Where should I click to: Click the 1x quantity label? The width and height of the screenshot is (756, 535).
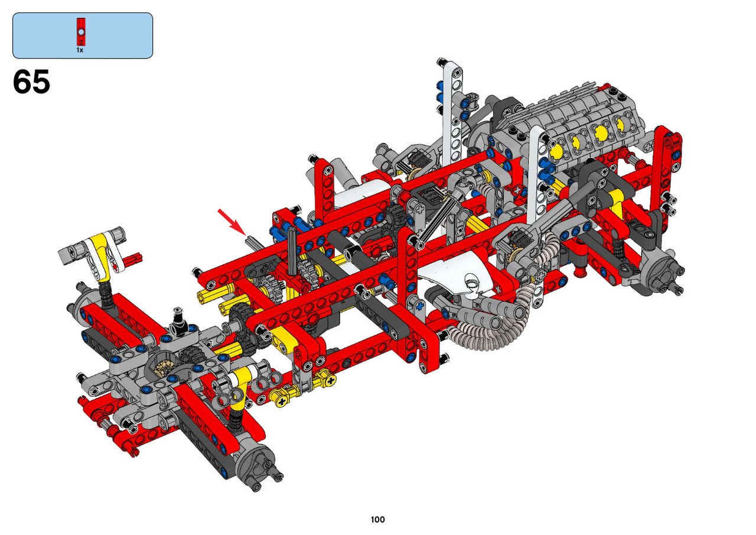tap(80, 51)
